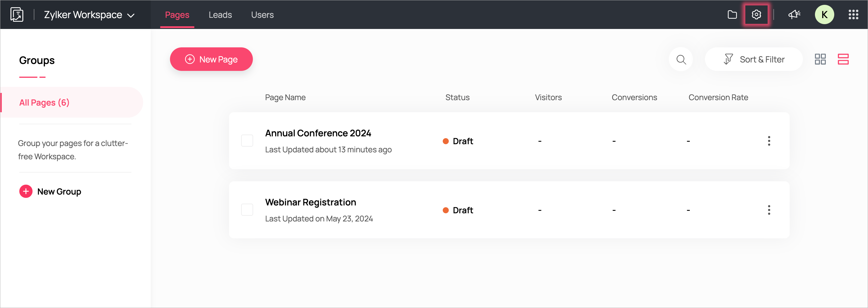Screen dimensions: 868x308
Task: Switch to grid view layout
Action: (820, 59)
